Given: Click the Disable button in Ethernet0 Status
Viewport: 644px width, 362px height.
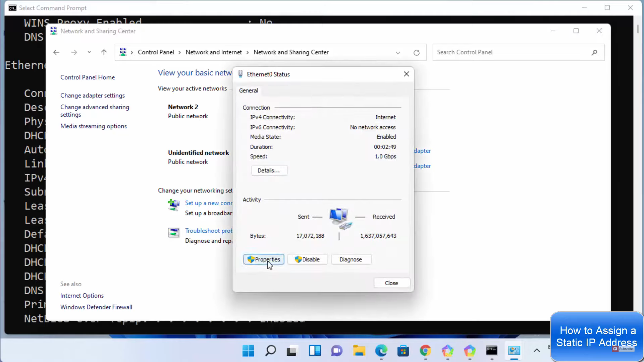Looking at the screenshot, I should [x=307, y=259].
